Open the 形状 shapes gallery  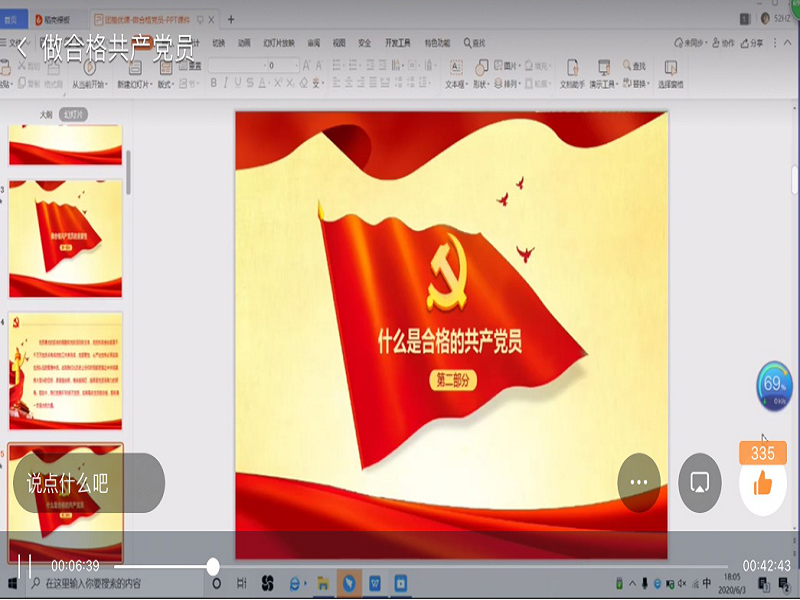tap(481, 74)
